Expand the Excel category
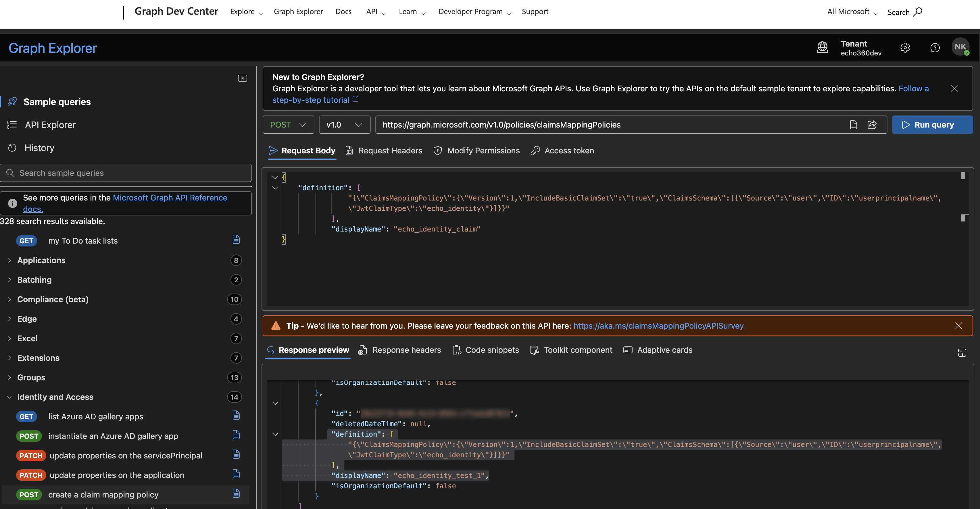 click(x=9, y=338)
